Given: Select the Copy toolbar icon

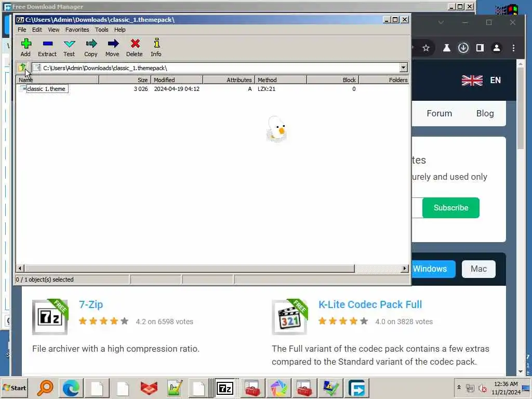Looking at the screenshot, I should [90, 47].
